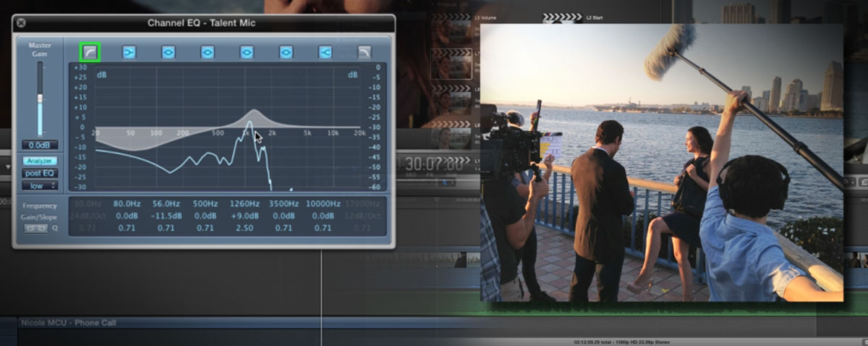This screenshot has height=346, width=868.
Task: Toggle the high shelf band in Channel EQ
Action: [325, 52]
